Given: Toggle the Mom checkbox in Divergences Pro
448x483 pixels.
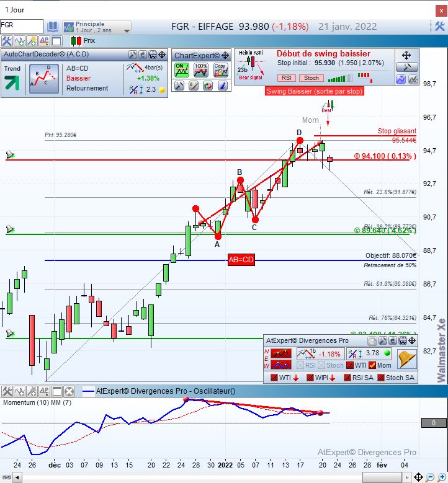Looking at the screenshot, I should coord(372,365).
